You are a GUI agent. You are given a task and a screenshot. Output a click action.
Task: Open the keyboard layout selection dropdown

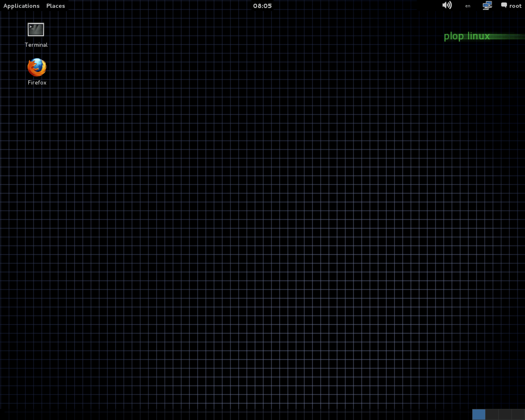click(x=468, y=6)
